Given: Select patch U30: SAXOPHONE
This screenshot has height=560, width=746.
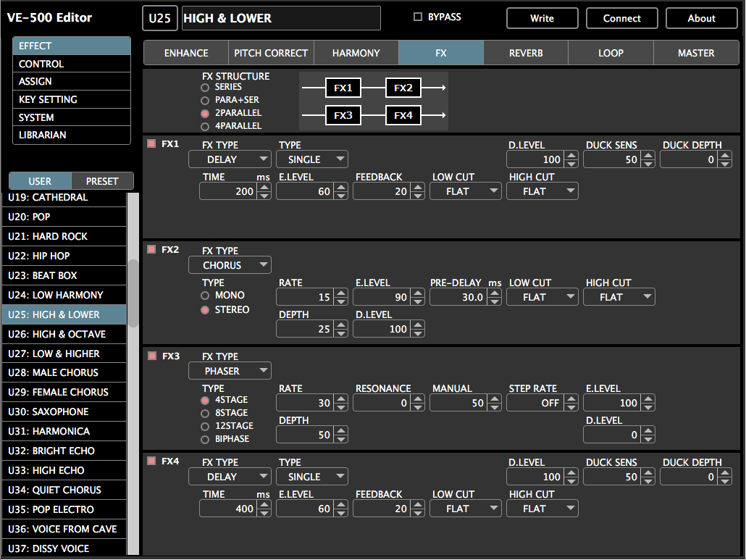Looking at the screenshot, I should coord(64,411).
